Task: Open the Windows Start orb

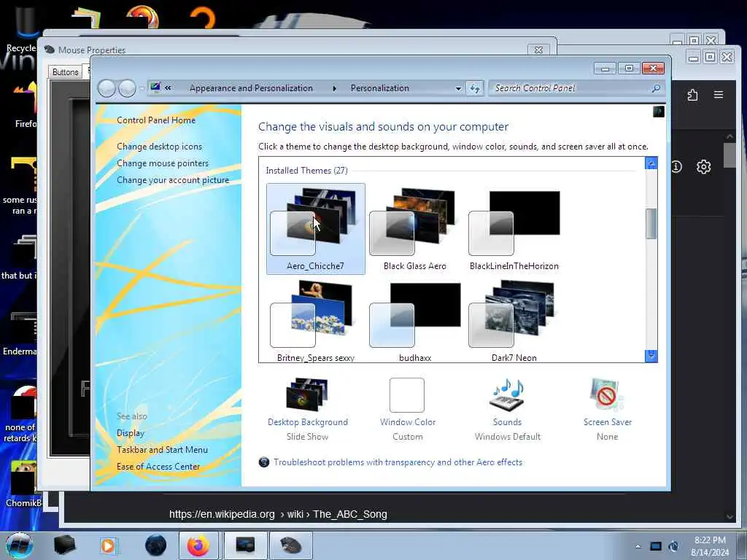Action: (x=18, y=545)
